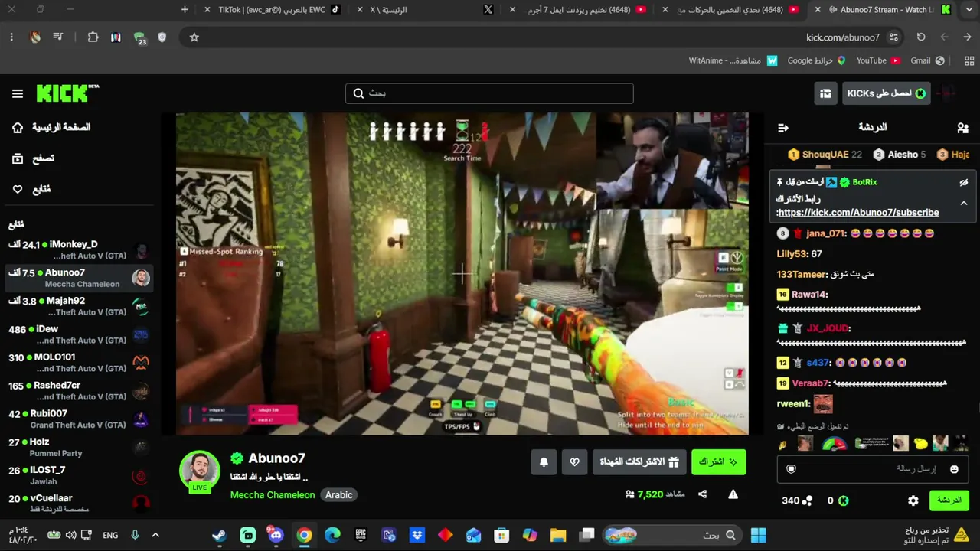Open the Gmail bookmark
The image size is (980, 551).
pyautogui.click(x=928, y=60)
